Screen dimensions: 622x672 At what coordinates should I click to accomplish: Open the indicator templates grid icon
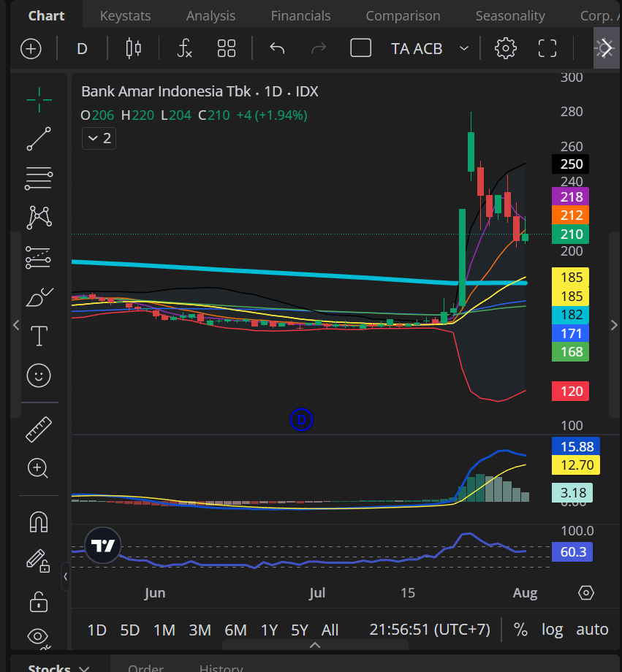pyautogui.click(x=227, y=48)
